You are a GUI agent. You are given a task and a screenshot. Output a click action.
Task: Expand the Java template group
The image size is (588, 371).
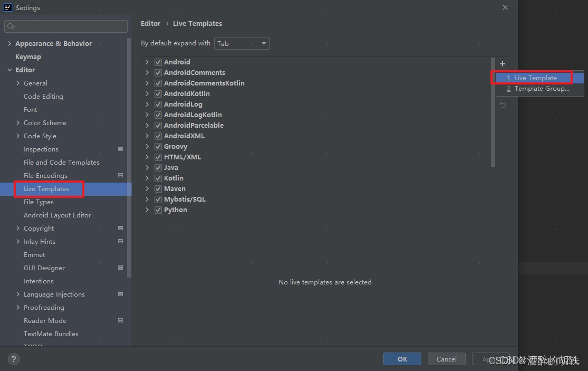coord(147,168)
